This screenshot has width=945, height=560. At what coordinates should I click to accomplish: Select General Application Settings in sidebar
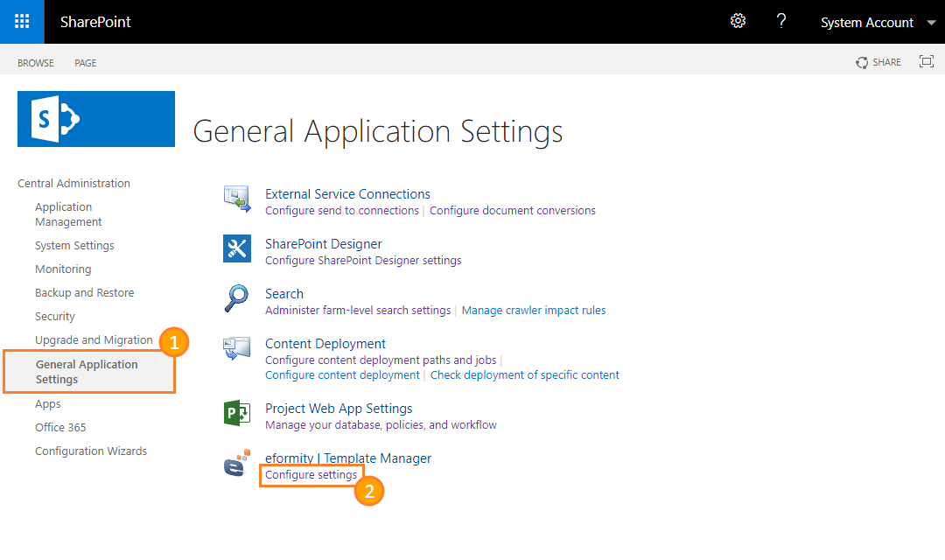coord(88,372)
